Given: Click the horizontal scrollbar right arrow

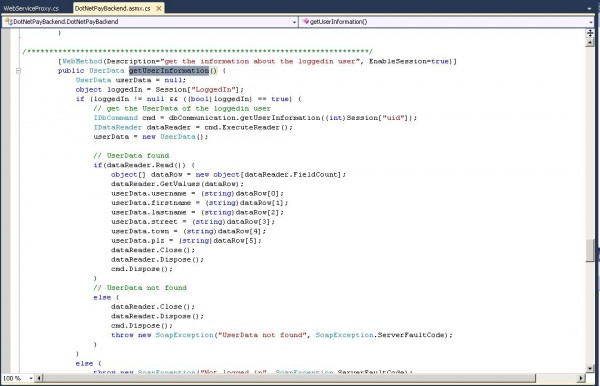Looking at the screenshot, I should point(581,378).
